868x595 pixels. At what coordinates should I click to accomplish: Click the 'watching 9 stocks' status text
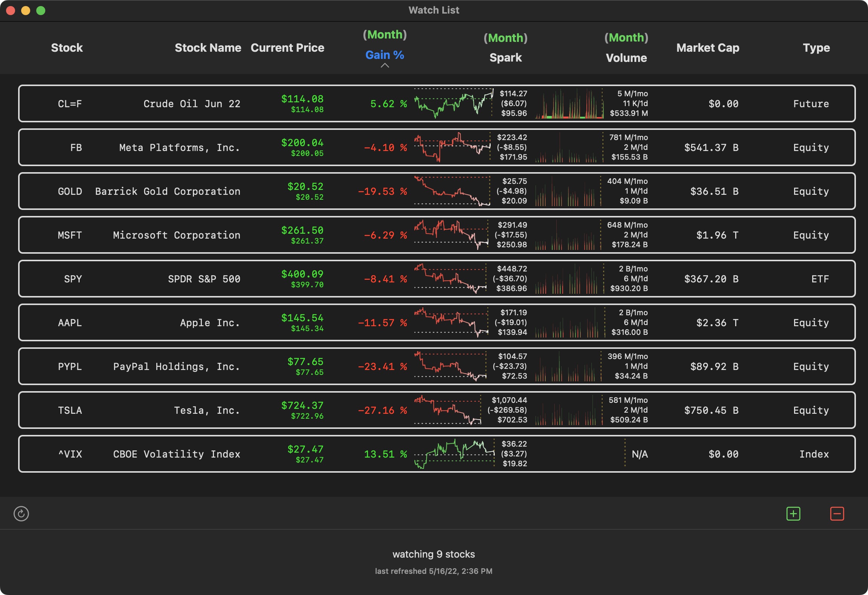click(434, 554)
